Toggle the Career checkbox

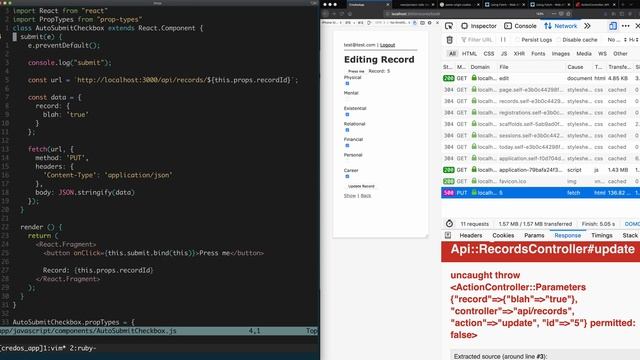coord(347,176)
